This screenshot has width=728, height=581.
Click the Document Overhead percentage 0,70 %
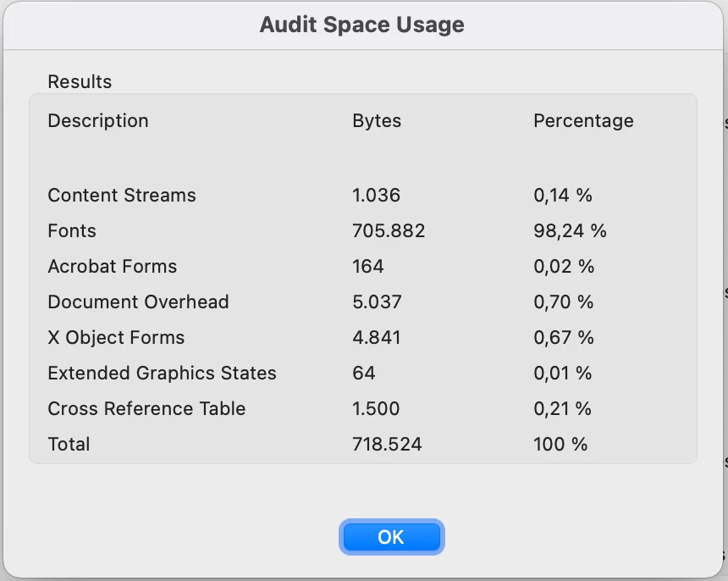[563, 302]
